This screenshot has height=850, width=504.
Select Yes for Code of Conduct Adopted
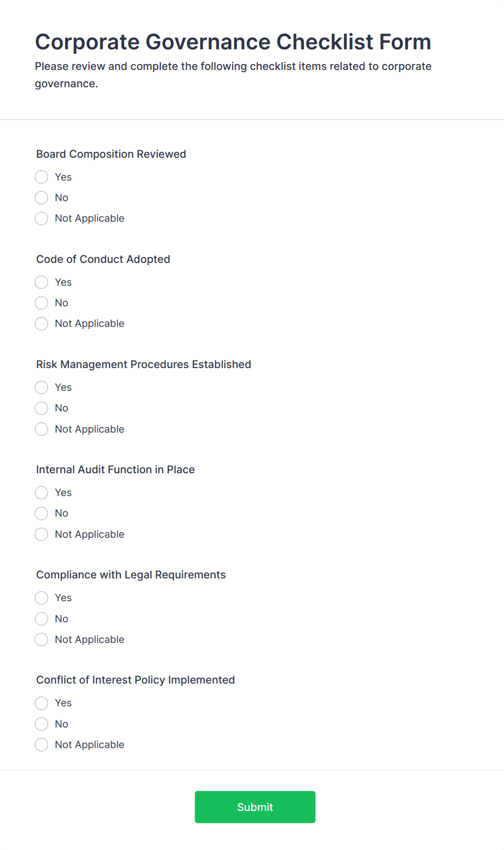[x=42, y=282]
